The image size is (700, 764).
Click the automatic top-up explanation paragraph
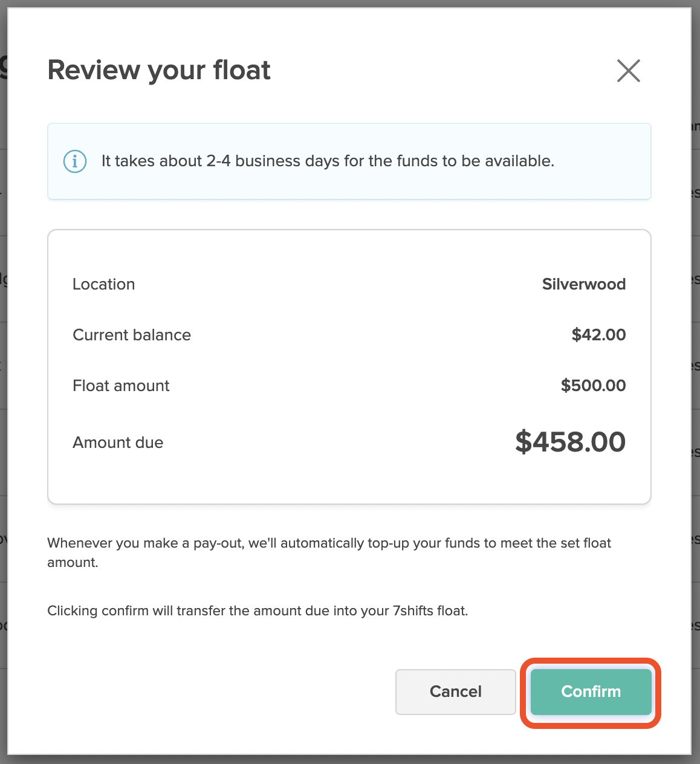[329, 552]
